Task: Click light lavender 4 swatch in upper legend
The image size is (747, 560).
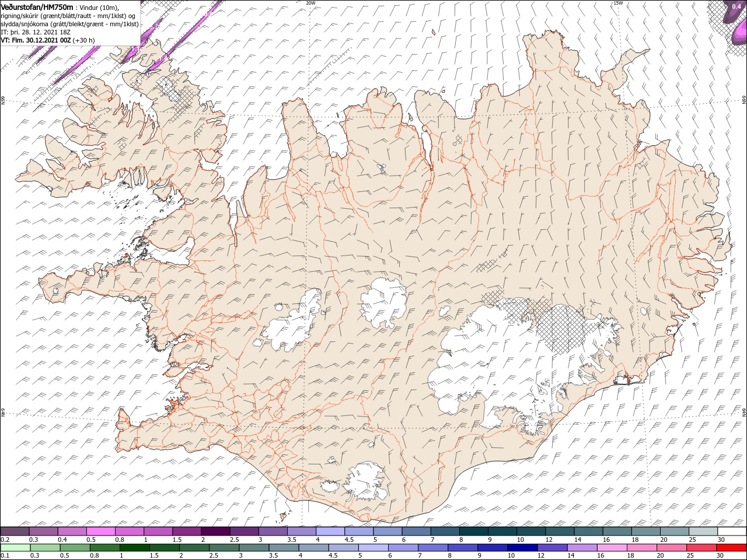Action: coord(330,531)
